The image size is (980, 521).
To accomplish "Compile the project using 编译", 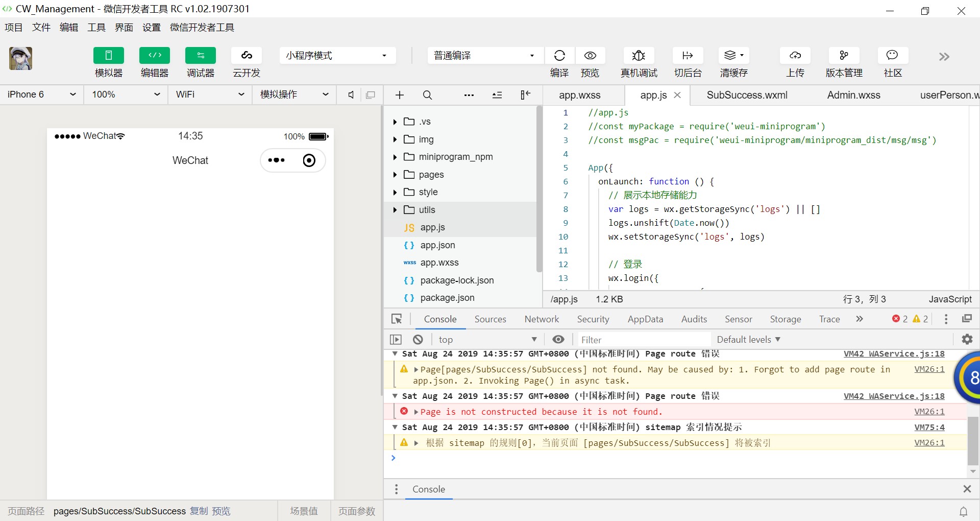I will pyautogui.click(x=560, y=62).
